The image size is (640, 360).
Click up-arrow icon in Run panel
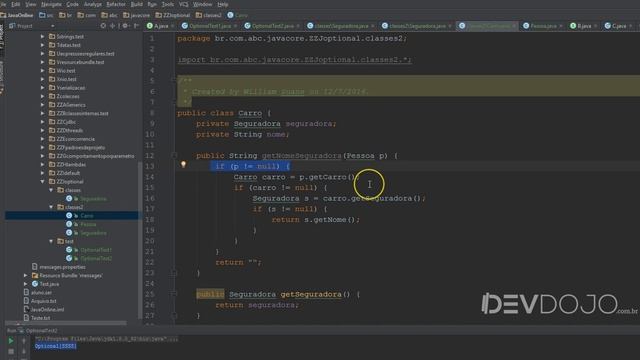[24, 341]
